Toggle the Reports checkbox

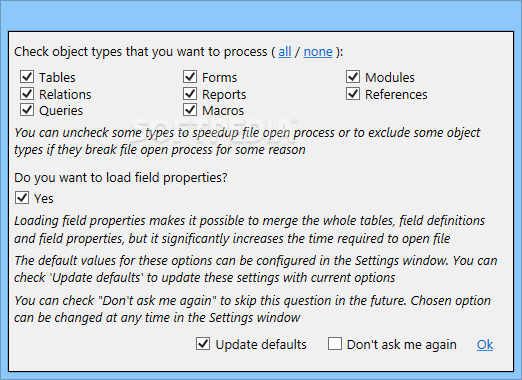point(190,94)
